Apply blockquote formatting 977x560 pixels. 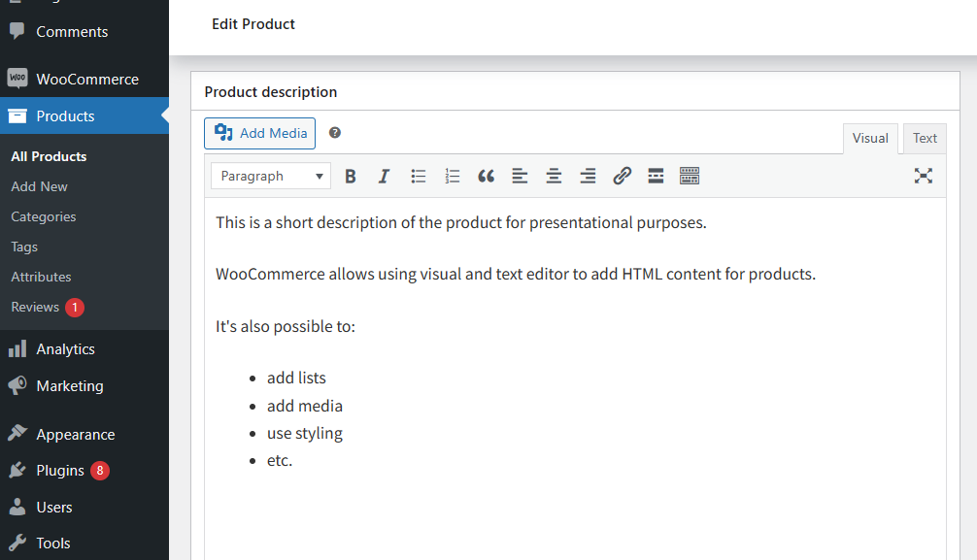[x=486, y=177]
